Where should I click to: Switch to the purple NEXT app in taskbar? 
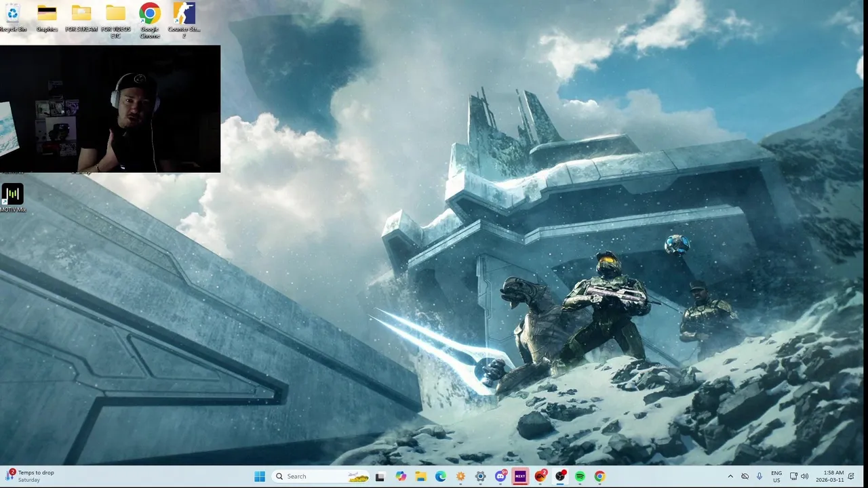tap(520, 476)
